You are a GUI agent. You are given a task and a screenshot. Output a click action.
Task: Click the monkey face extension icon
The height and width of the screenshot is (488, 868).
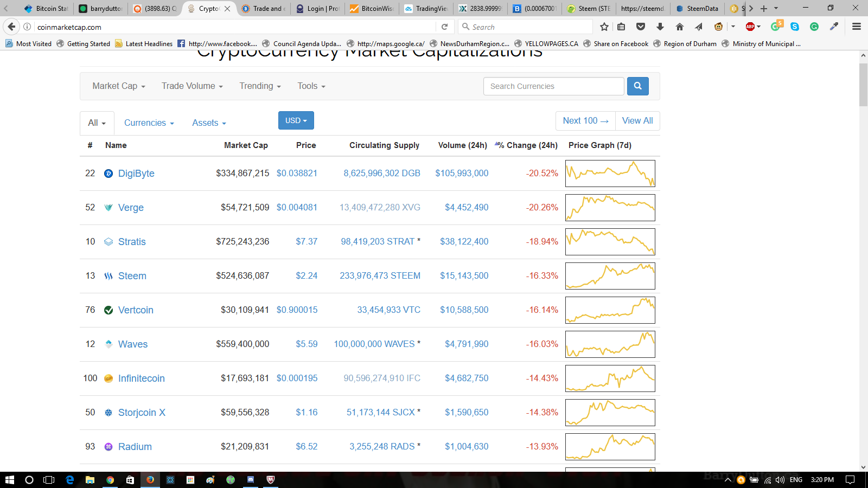click(718, 27)
